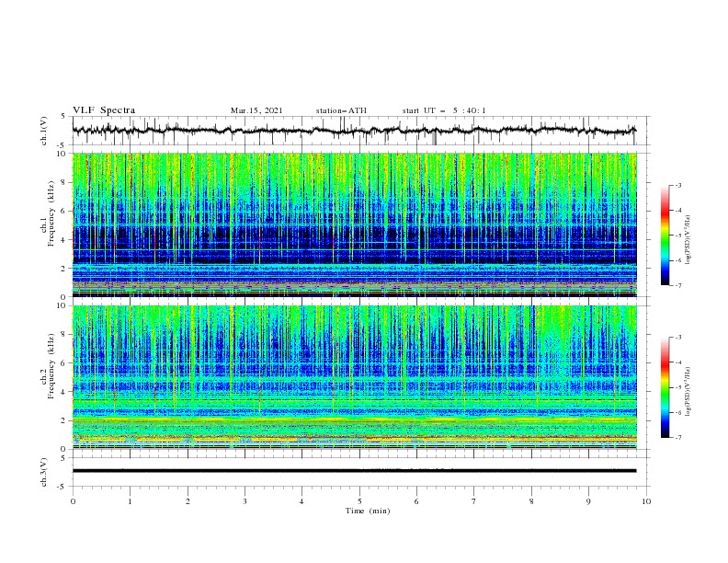Click the ch.3 black waveform trace

(354, 471)
